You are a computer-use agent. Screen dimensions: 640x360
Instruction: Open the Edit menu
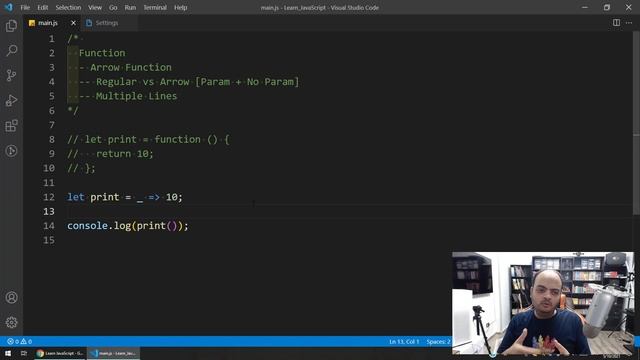pyautogui.click(x=42, y=7)
